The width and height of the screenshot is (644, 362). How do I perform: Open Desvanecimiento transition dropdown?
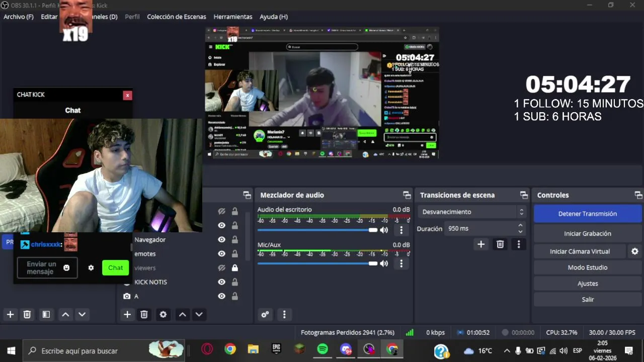click(x=472, y=212)
